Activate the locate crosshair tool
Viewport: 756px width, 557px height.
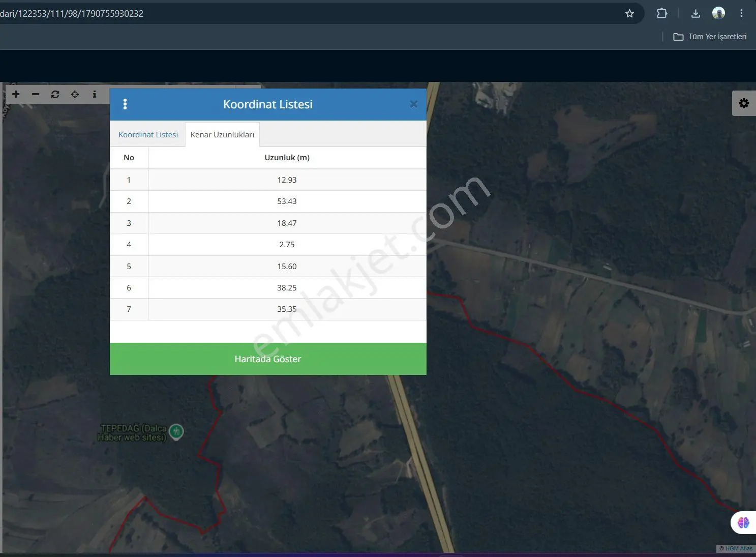75,94
